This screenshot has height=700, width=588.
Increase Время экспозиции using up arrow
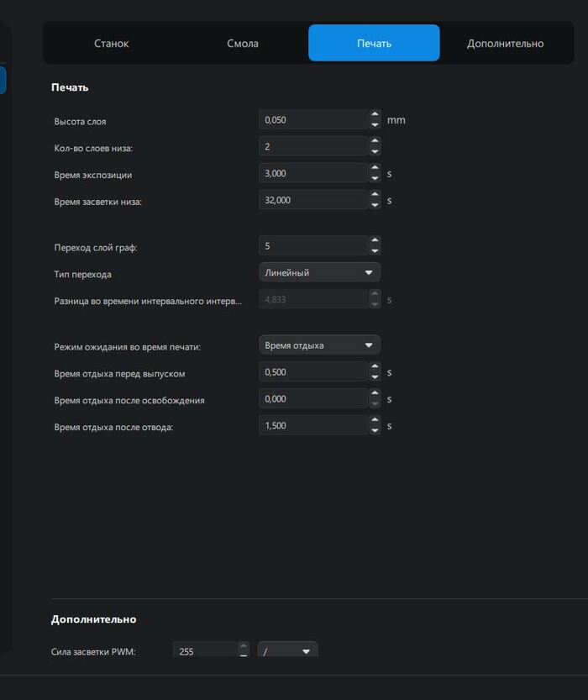tap(375, 168)
